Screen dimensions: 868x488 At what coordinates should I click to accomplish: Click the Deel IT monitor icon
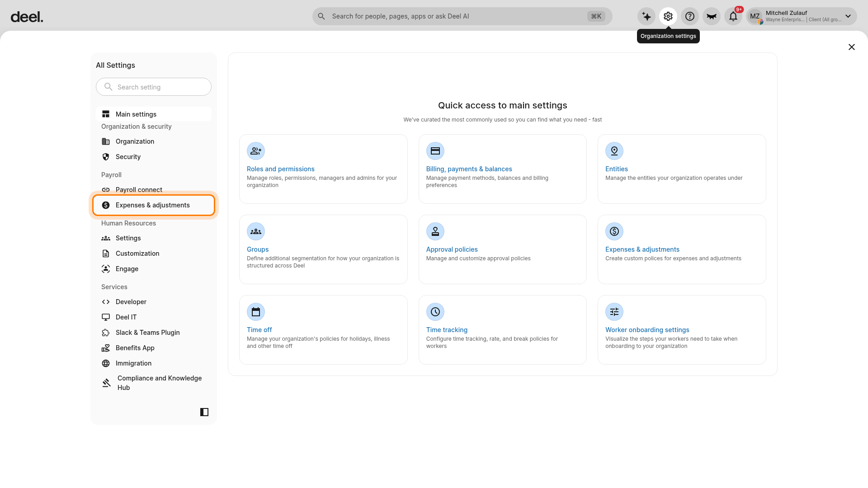point(106,317)
